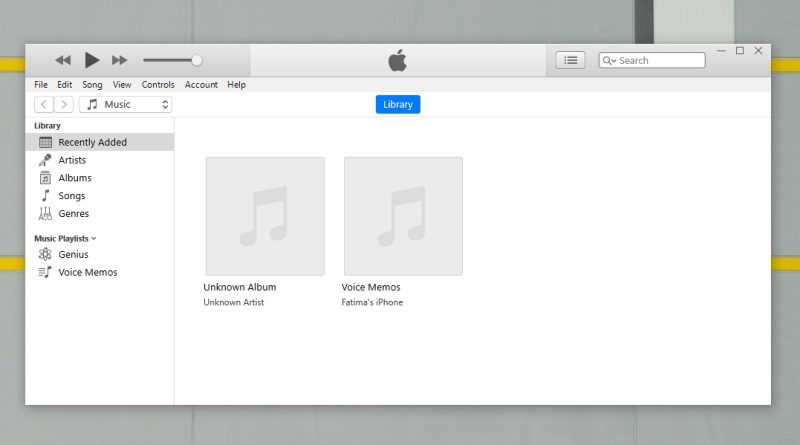Select Recently Added in sidebar

point(99,142)
